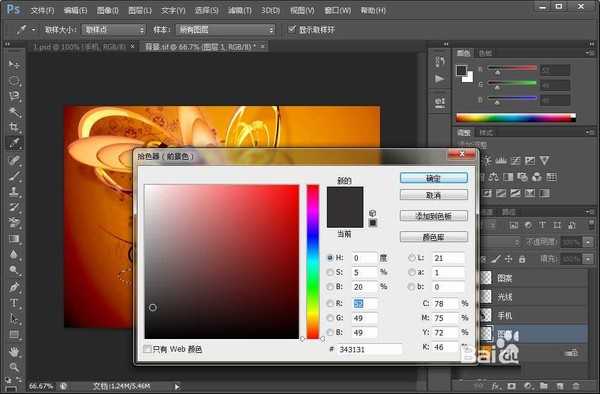Open the 滤镜(T) menu
The width and height of the screenshot is (600, 394).
point(240,10)
